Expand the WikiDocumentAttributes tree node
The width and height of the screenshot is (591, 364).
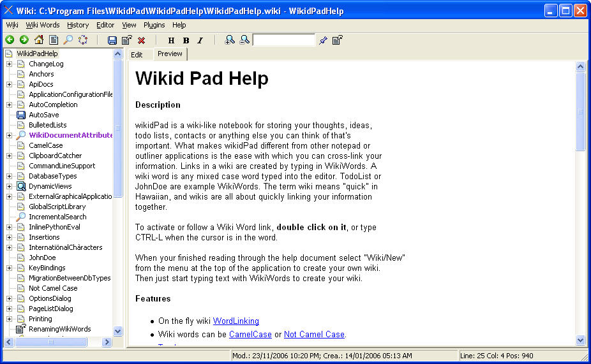click(x=9, y=135)
